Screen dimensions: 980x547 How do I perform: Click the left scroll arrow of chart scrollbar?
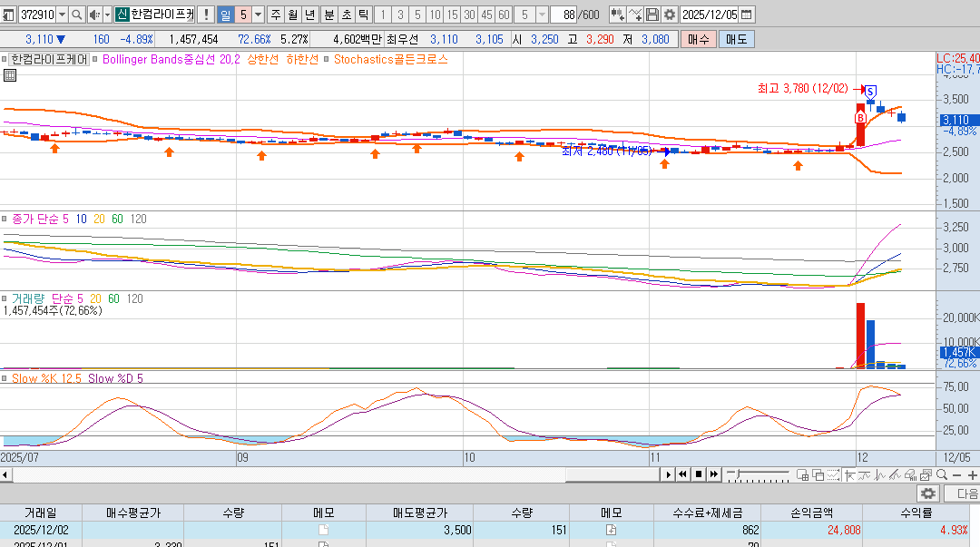5,474
